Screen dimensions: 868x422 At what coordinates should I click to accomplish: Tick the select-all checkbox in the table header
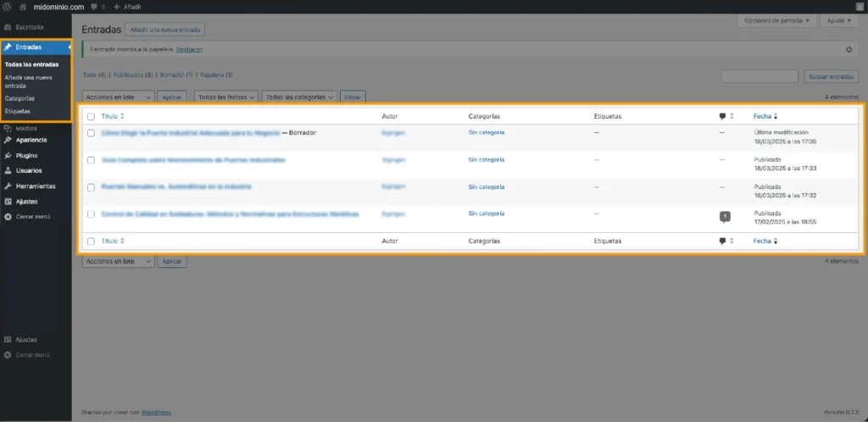pos(92,117)
